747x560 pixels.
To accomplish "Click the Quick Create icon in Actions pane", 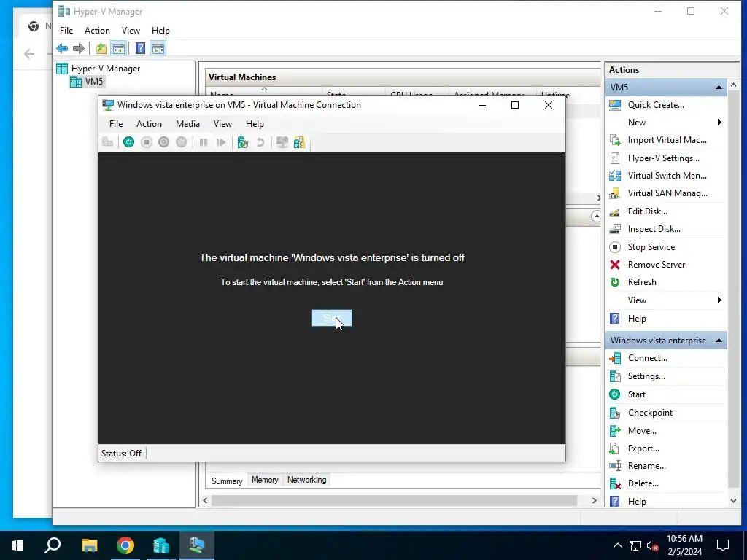I will point(615,105).
